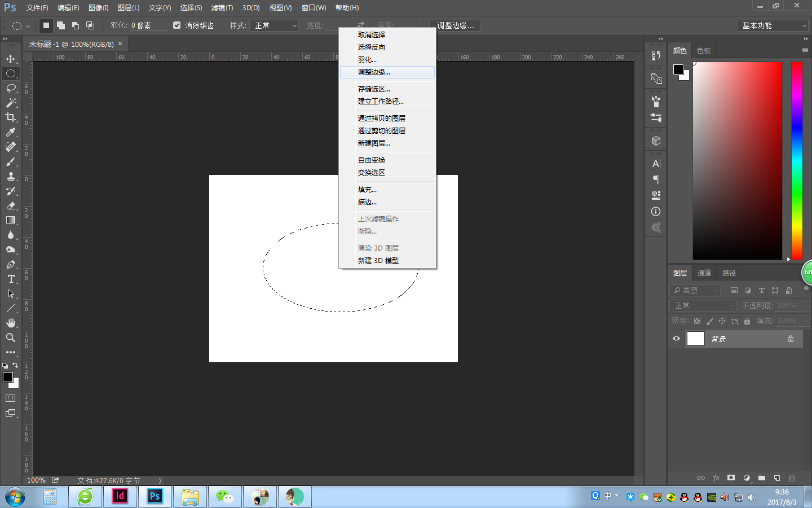Open the layer blend mode dropdown
This screenshot has width=812, height=508.
[704, 305]
